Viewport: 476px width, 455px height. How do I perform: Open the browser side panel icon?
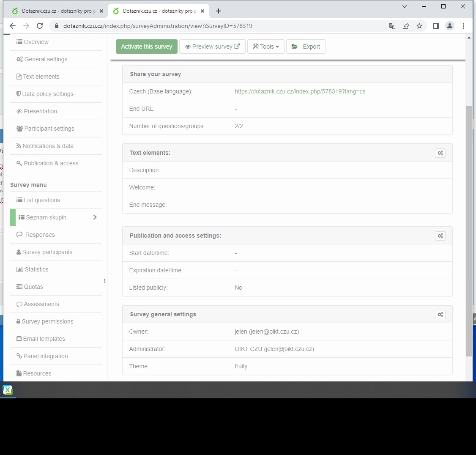436,26
